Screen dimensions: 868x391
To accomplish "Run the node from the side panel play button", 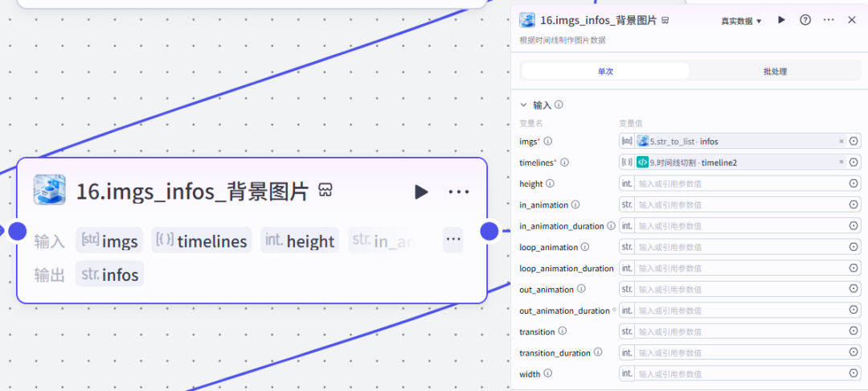I will (x=782, y=20).
